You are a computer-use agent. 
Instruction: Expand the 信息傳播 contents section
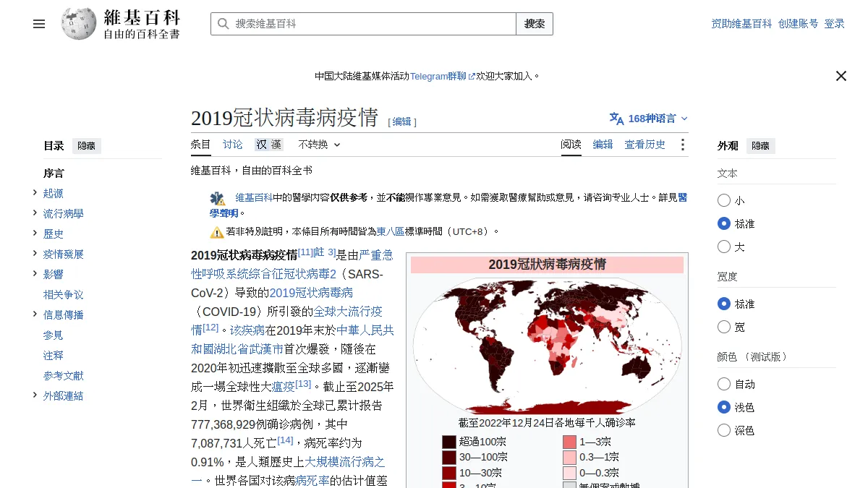35,314
